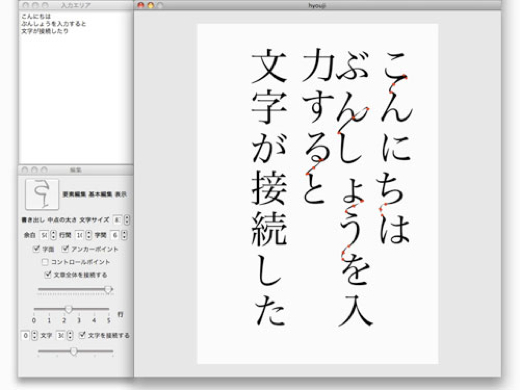Select the glyph preview thumbnail in the edit panel
Image resolution: width=520 pixels, height=390 pixels.
(42, 194)
